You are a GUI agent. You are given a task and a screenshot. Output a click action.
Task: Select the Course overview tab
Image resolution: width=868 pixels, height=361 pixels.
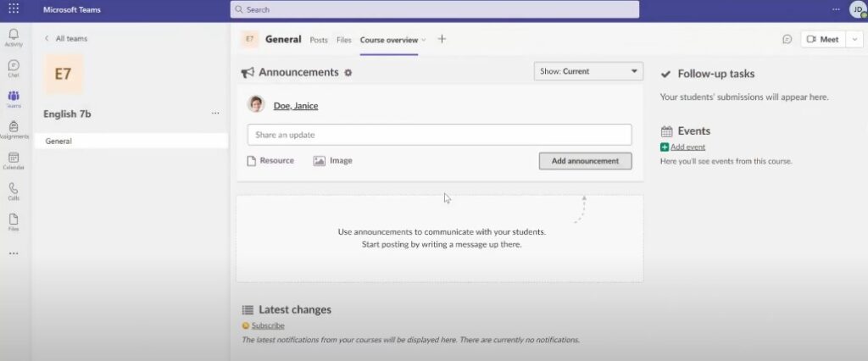pyautogui.click(x=388, y=40)
